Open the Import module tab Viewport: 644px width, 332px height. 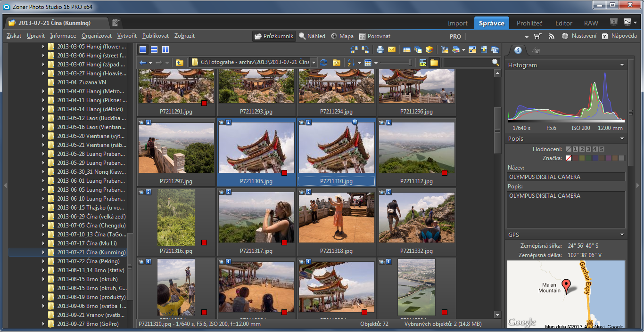click(457, 23)
